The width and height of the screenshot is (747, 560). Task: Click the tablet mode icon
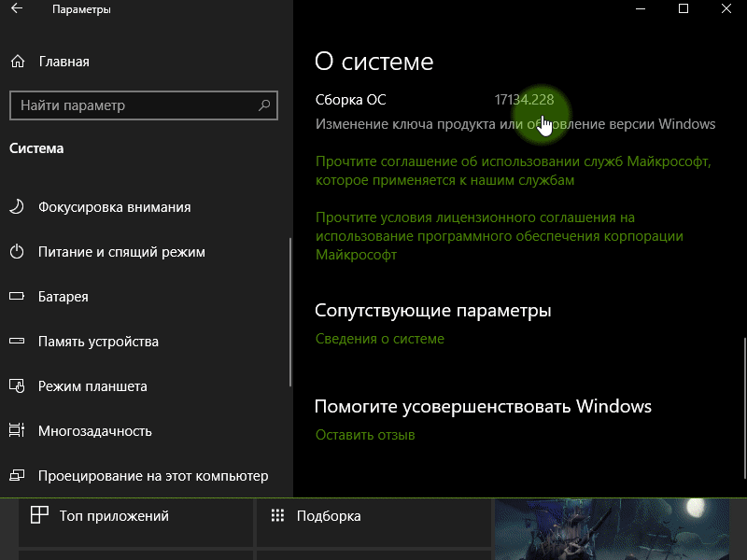(17, 385)
